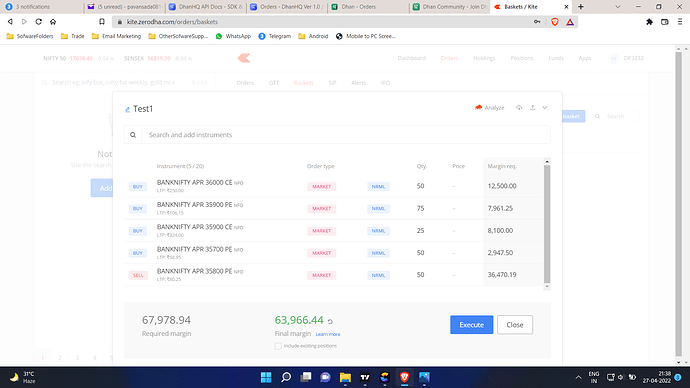
Task: Click the bookmark icon in browser toolbar
Action: [102, 22]
